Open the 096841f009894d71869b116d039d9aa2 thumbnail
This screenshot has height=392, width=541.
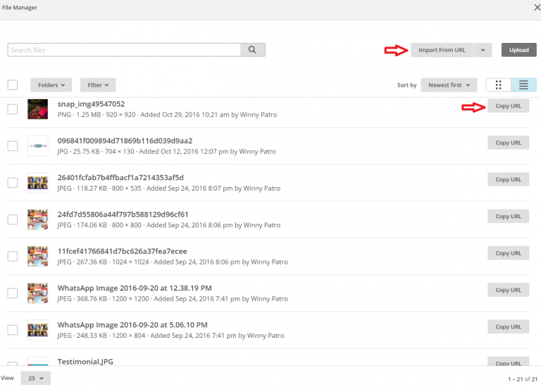point(37,146)
